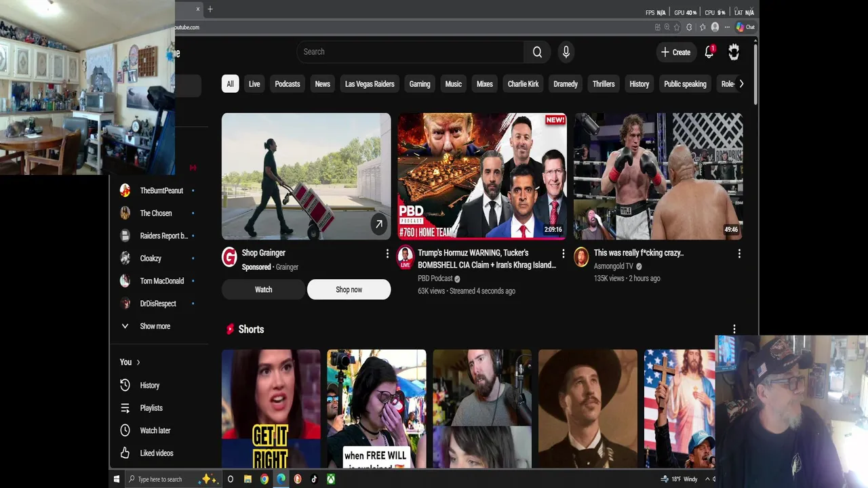Open the Copilot Chat button in Edge
The height and width of the screenshot is (488, 868).
745,27
